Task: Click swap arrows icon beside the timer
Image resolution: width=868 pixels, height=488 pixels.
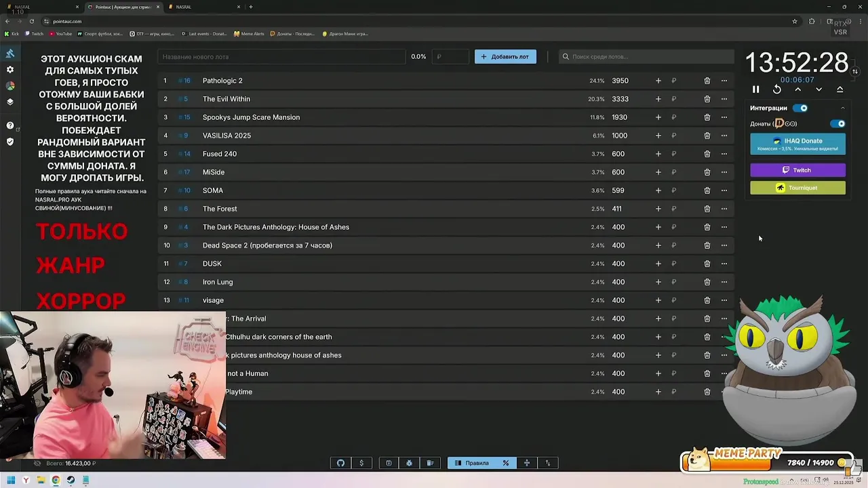Action: (x=855, y=71)
